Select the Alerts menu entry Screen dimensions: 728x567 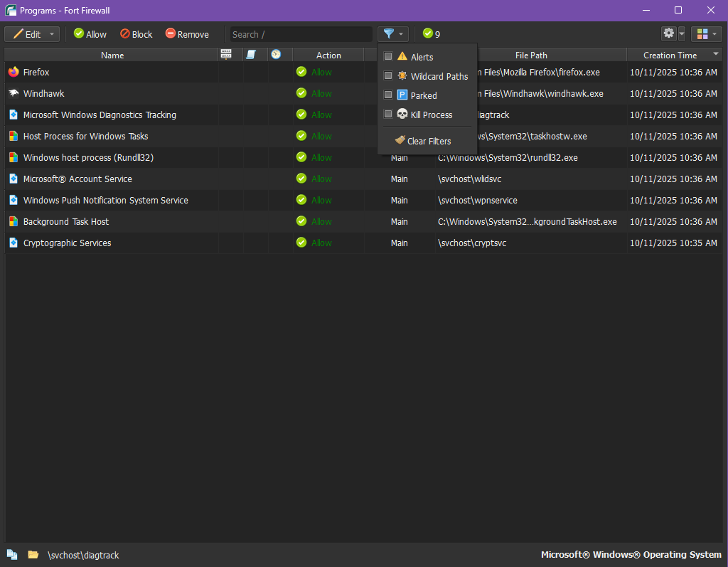pyautogui.click(x=427, y=57)
